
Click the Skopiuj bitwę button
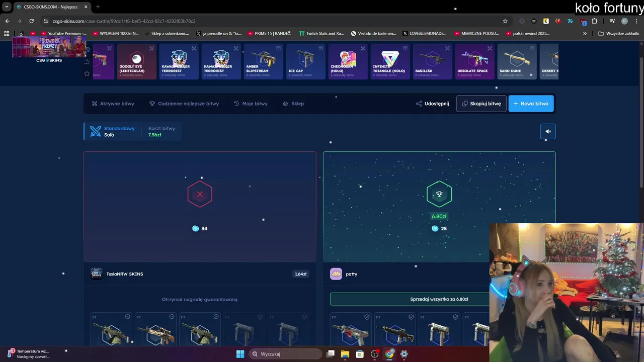[481, 104]
